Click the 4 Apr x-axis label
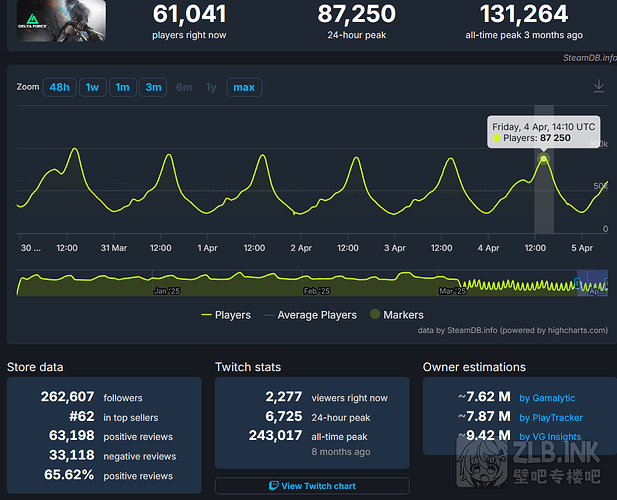 (488, 248)
